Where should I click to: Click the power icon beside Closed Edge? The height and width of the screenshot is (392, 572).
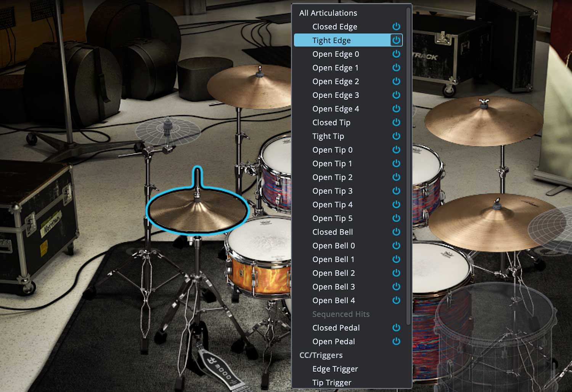(396, 27)
